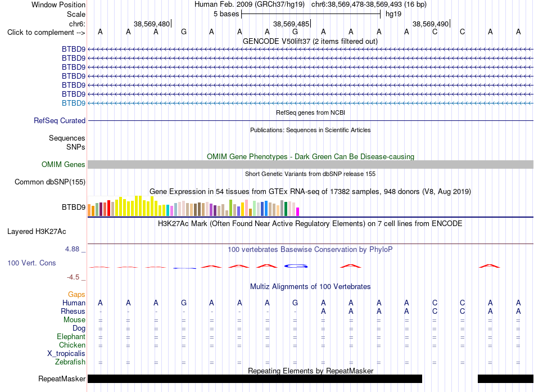Viewport: 534px width, 392px height.
Task: Open OMIM Gene Phenotypes track title
Action: (x=310, y=156)
